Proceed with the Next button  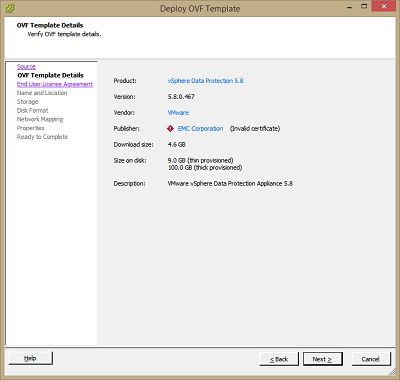tap(322, 359)
